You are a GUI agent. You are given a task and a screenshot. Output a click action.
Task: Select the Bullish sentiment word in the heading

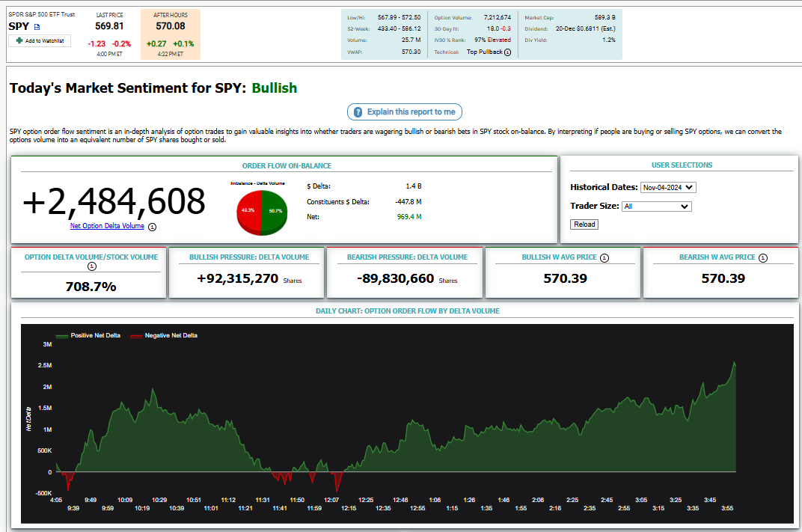pyautogui.click(x=274, y=88)
